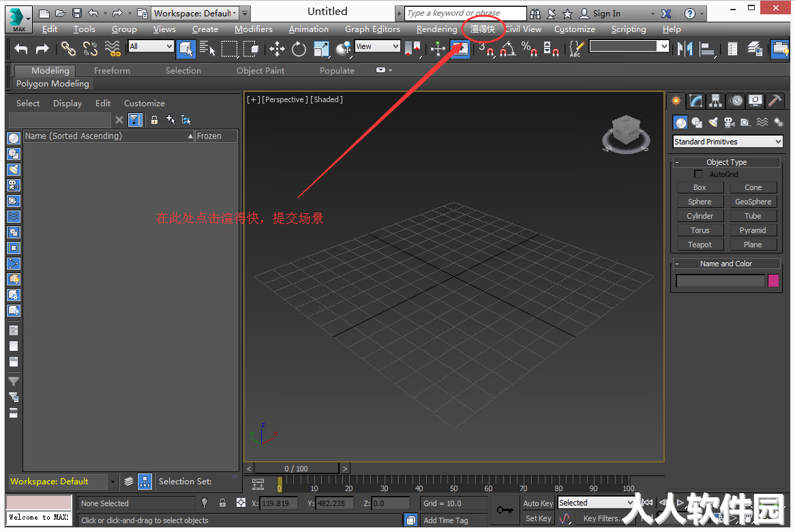Open the Standard Primitives dropdown
Image resolution: width=795 pixels, height=532 pixels.
pyautogui.click(x=727, y=142)
